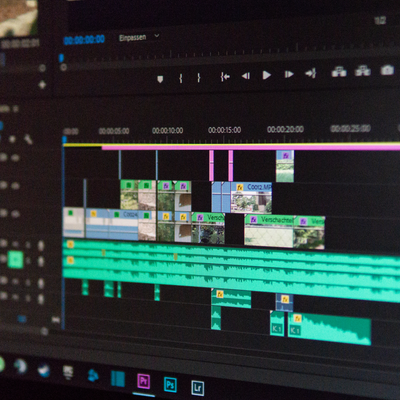400x400 pixels.
Task: Select the first white clip at the timeline start
Action: [74, 222]
